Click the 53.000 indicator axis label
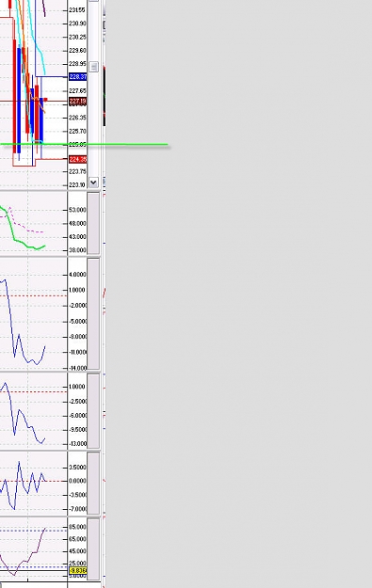 coord(78,210)
